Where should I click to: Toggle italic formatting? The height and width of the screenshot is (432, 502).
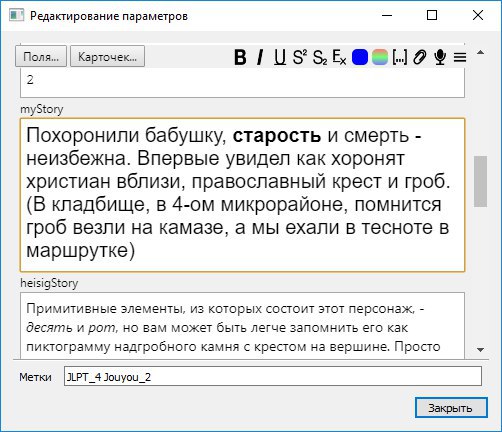[260, 57]
